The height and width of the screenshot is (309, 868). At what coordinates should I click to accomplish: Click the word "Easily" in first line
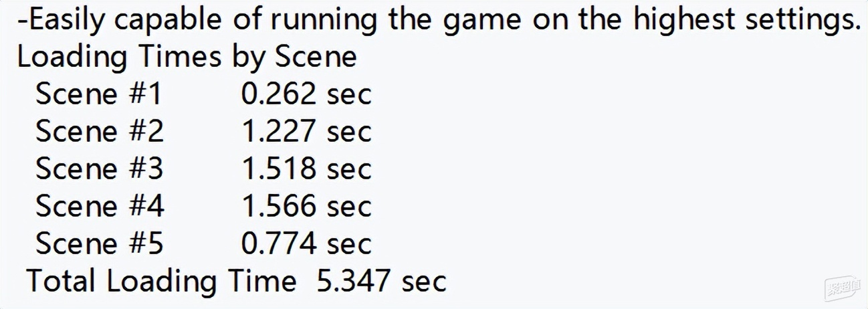tap(66, 21)
